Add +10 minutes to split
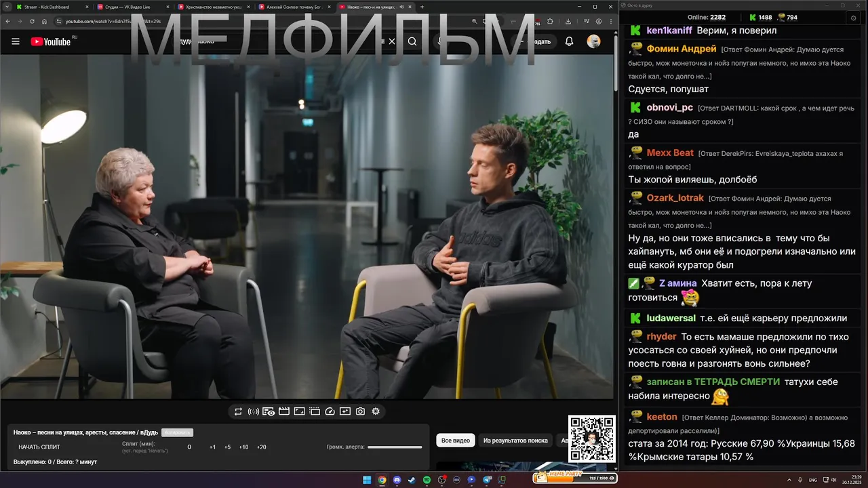 [243, 447]
